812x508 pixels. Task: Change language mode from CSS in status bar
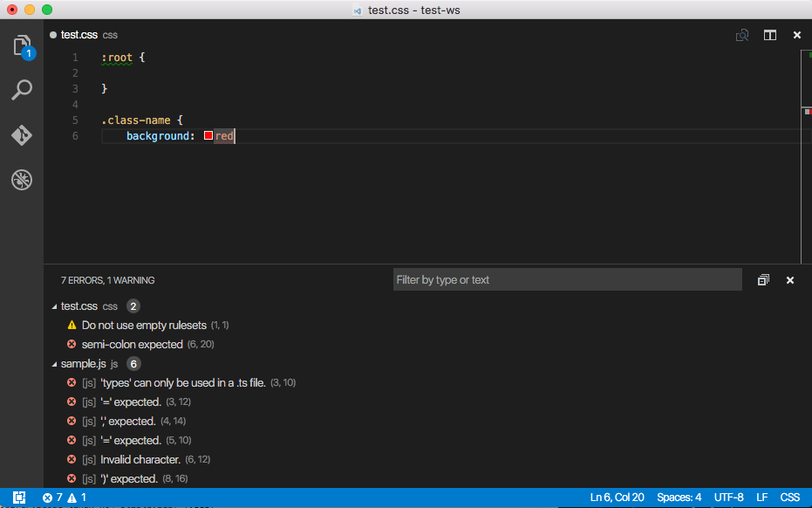click(789, 498)
